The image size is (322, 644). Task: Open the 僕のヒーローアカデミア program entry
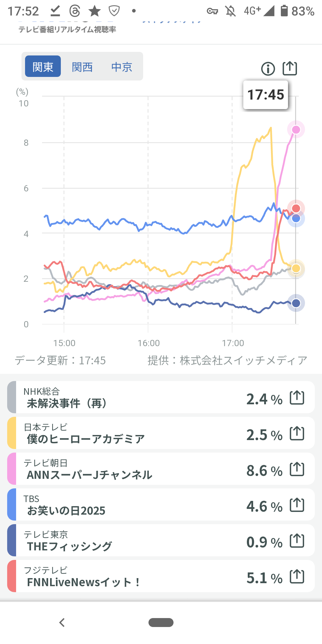[x=86, y=439]
